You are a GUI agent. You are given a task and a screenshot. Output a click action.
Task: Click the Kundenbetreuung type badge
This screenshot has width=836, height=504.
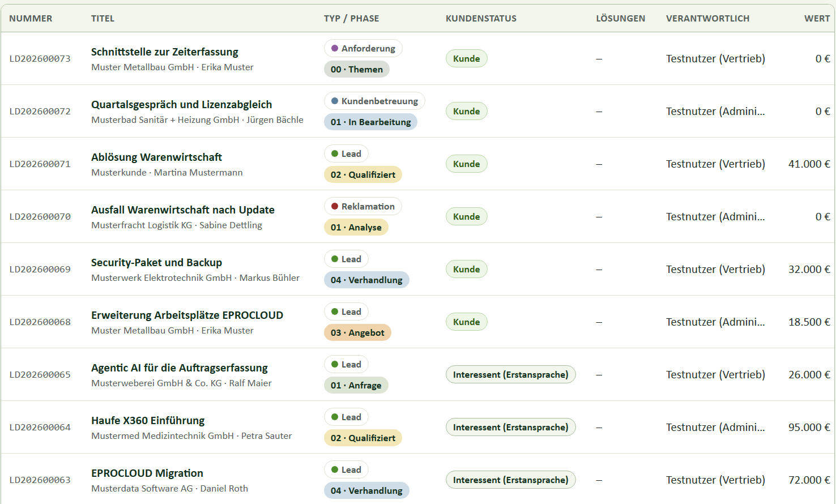coord(374,101)
